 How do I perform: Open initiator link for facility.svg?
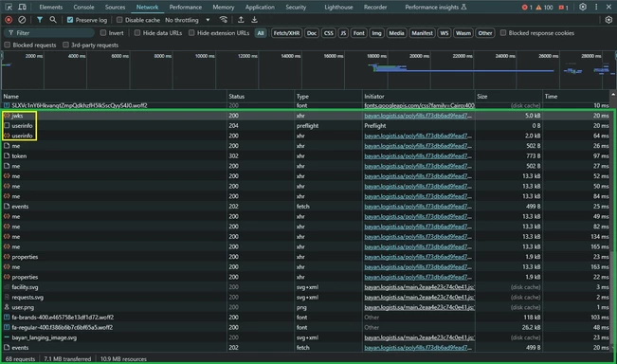pyautogui.click(x=419, y=287)
